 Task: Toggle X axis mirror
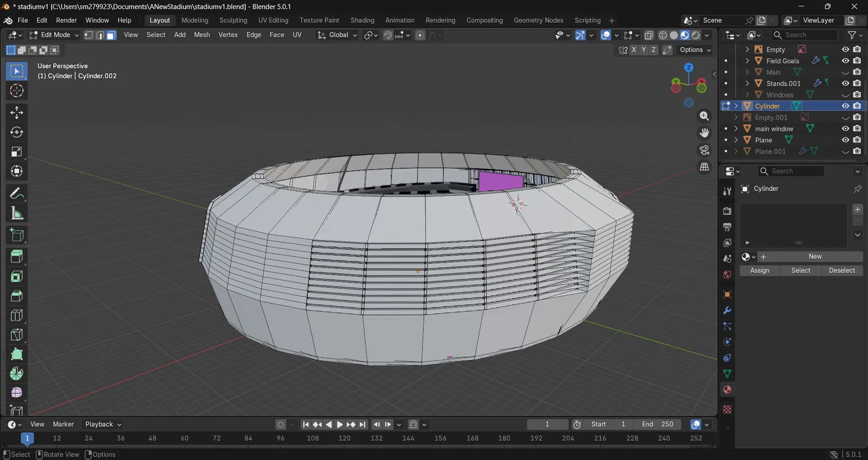[x=634, y=50]
